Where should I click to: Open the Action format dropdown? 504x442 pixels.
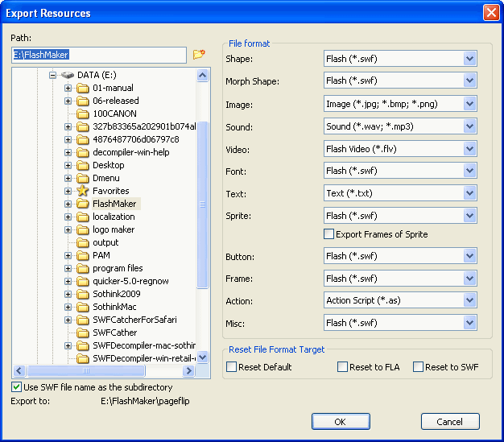pos(469,300)
